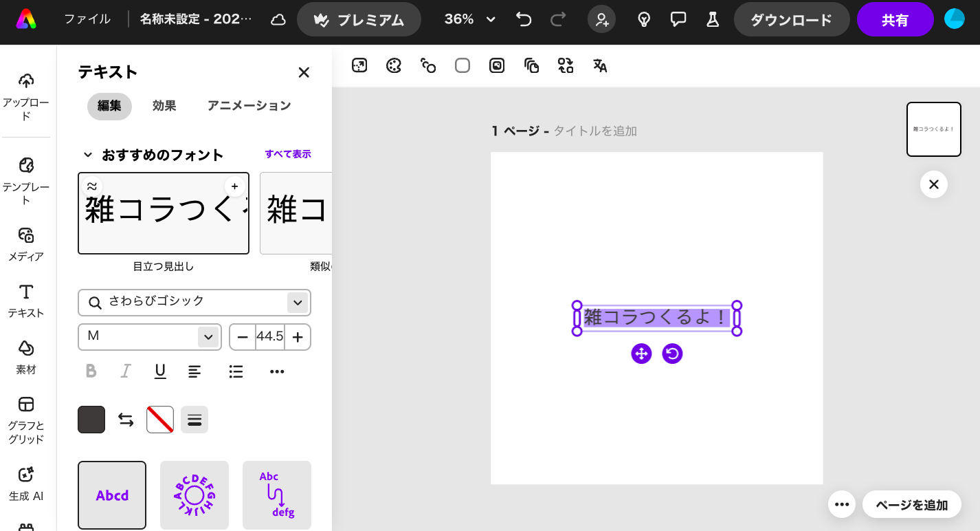Viewport: 980px width, 531px height.
Task: Click the ページを追加 control below the canvas
Action: [912, 504]
